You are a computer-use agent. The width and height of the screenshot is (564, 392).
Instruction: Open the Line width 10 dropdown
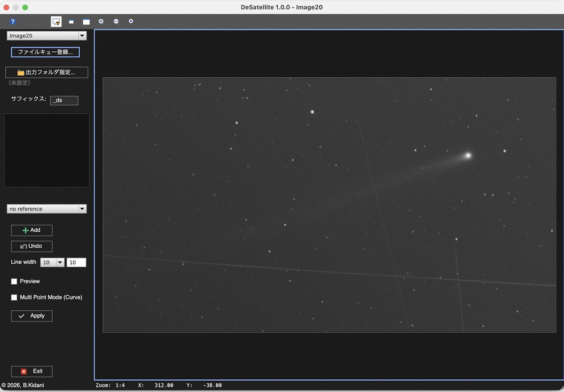click(52, 263)
